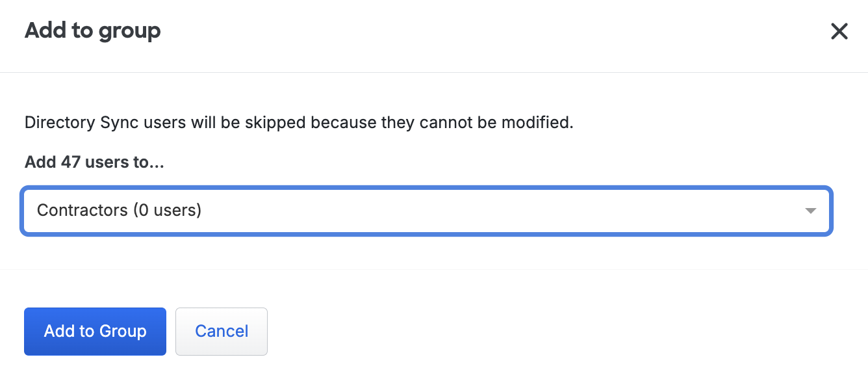The width and height of the screenshot is (868, 368).
Task: Click the X icon in dialog header
Action: pyautogui.click(x=839, y=31)
